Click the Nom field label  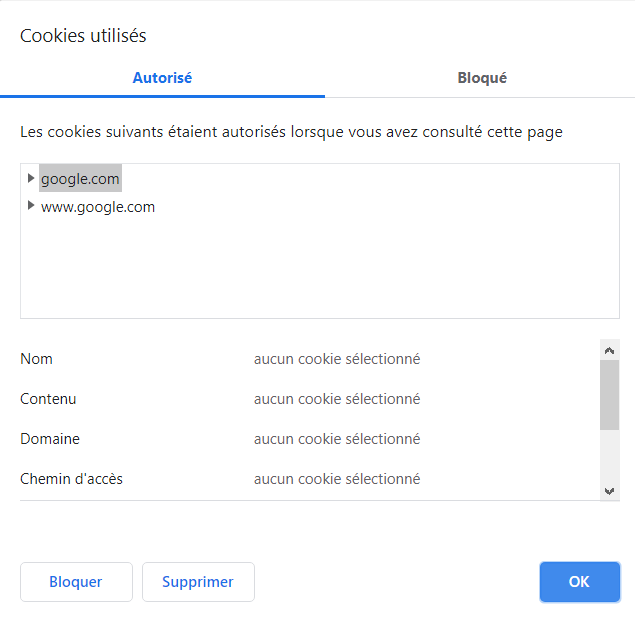tap(37, 359)
